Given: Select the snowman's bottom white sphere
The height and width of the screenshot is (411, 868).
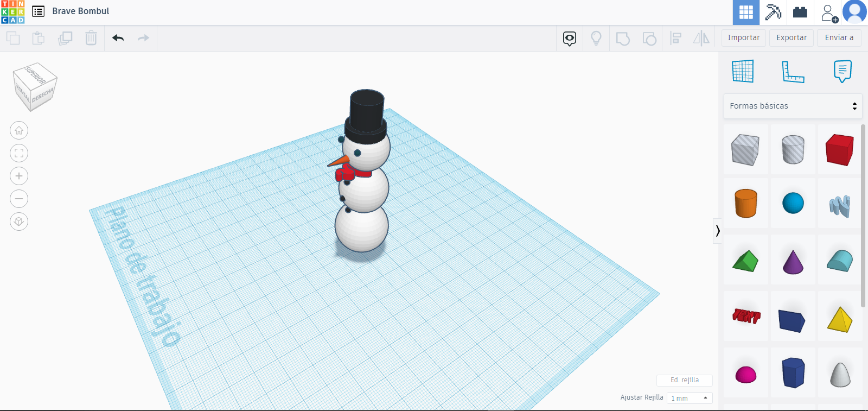Looking at the screenshot, I should coord(361,228).
